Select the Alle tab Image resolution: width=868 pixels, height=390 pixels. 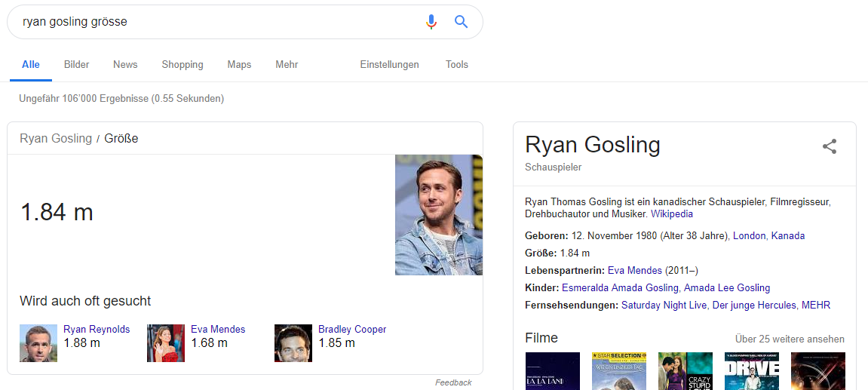[x=31, y=65]
